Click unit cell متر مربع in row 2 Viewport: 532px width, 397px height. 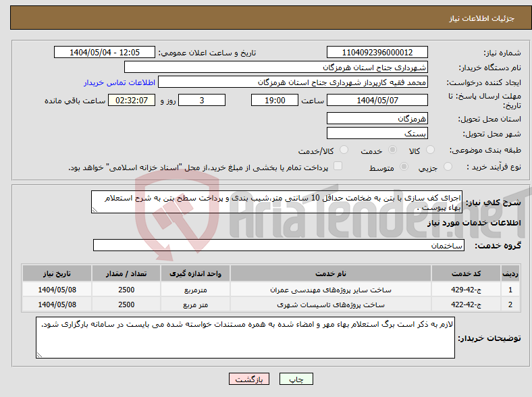[x=195, y=305]
